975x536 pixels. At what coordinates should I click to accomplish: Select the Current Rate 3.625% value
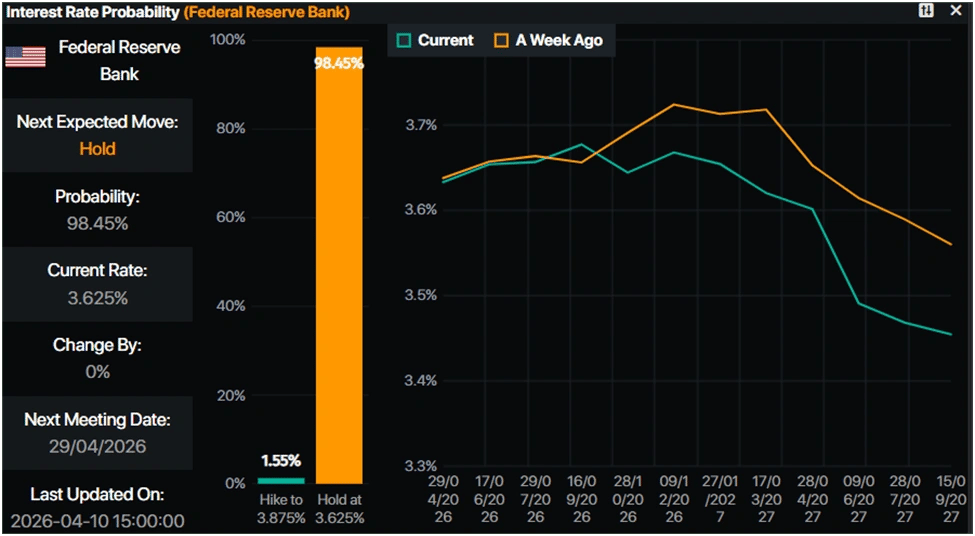[97, 297]
